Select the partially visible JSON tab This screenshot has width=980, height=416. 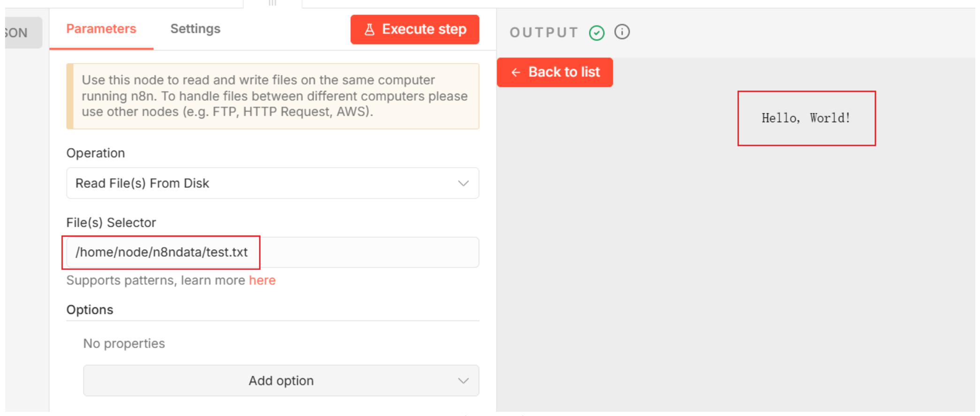(x=19, y=33)
